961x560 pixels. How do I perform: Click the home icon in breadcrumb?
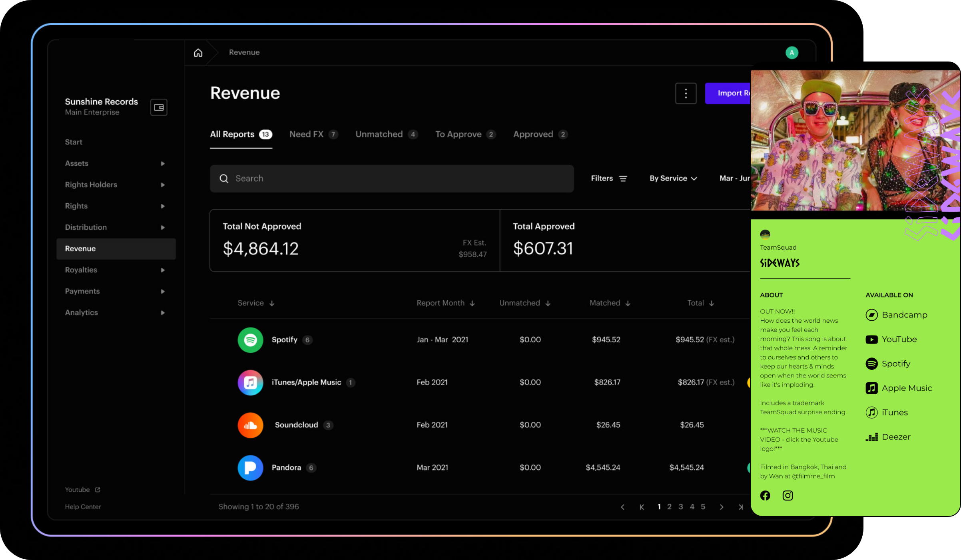pos(198,53)
